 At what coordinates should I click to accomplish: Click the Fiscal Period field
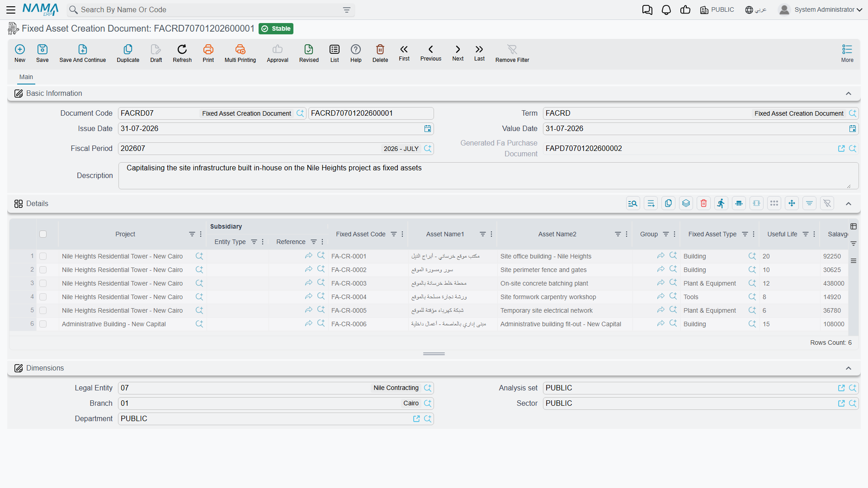pyautogui.click(x=276, y=149)
